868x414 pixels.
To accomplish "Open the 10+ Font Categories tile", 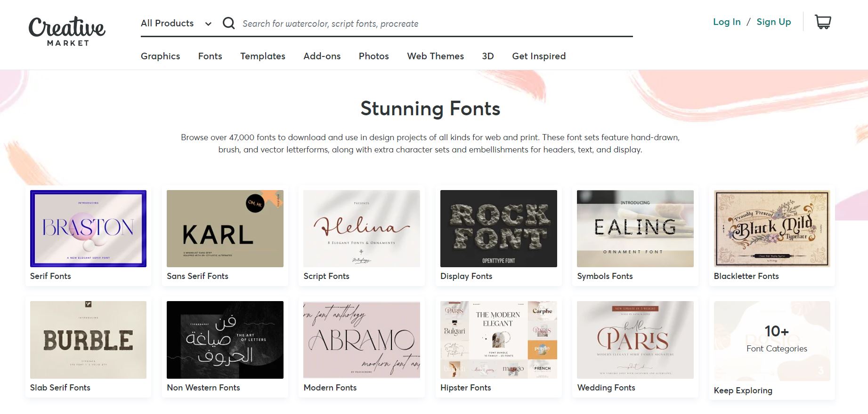I will [772, 341].
